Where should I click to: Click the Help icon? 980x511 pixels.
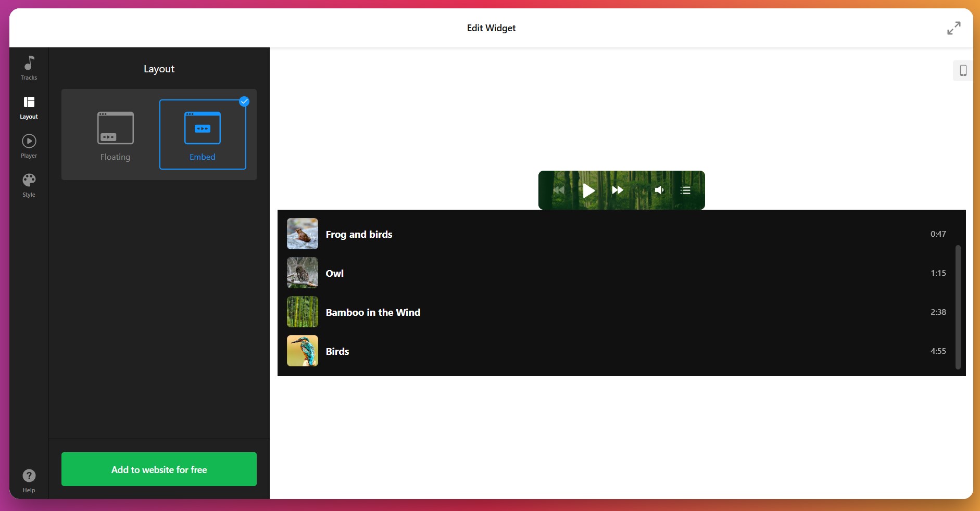pyautogui.click(x=29, y=477)
